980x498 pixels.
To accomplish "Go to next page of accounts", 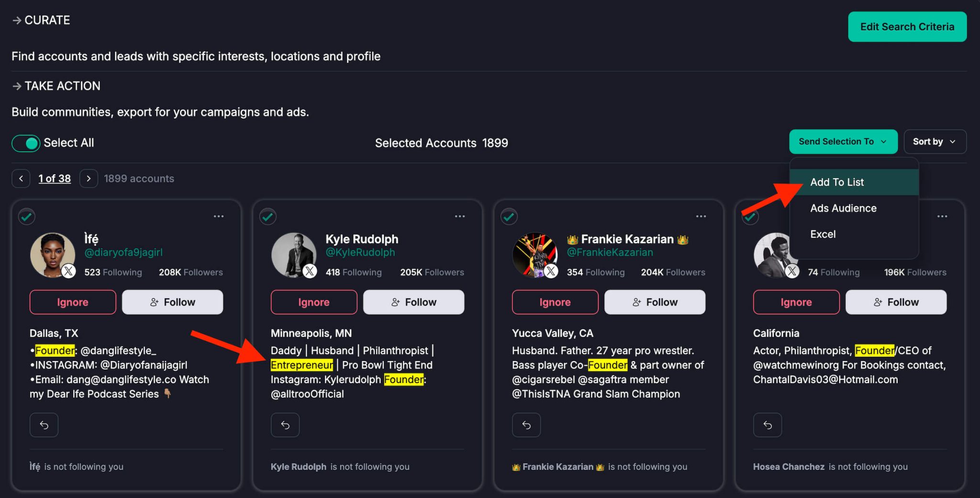I will [x=89, y=179].
